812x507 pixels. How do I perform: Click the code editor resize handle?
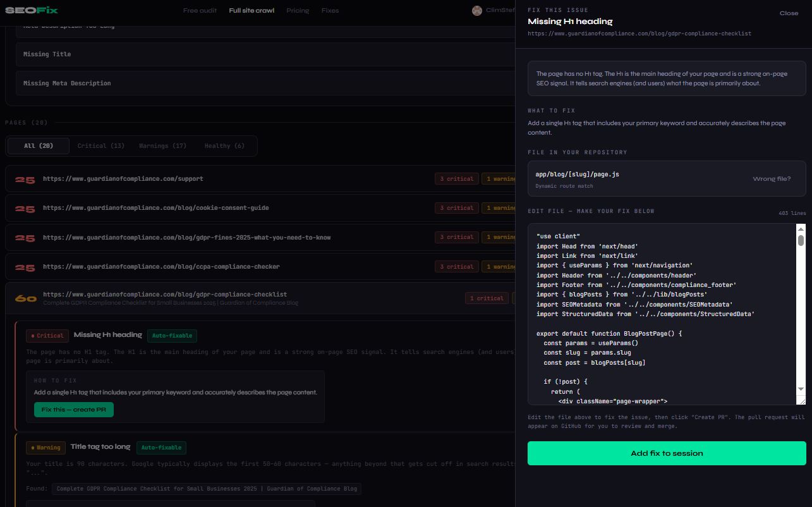click(801, 400)
